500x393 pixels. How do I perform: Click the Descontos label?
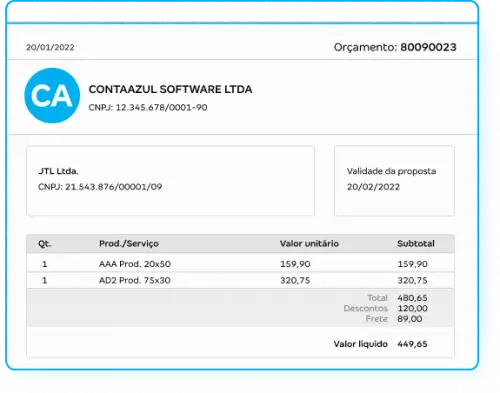(366, 308)
